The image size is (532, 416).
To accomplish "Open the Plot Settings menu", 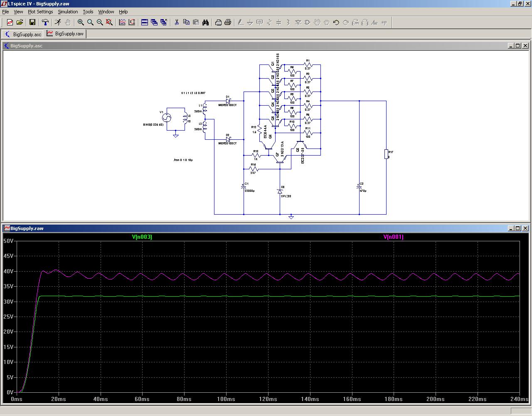I will 40,12.
